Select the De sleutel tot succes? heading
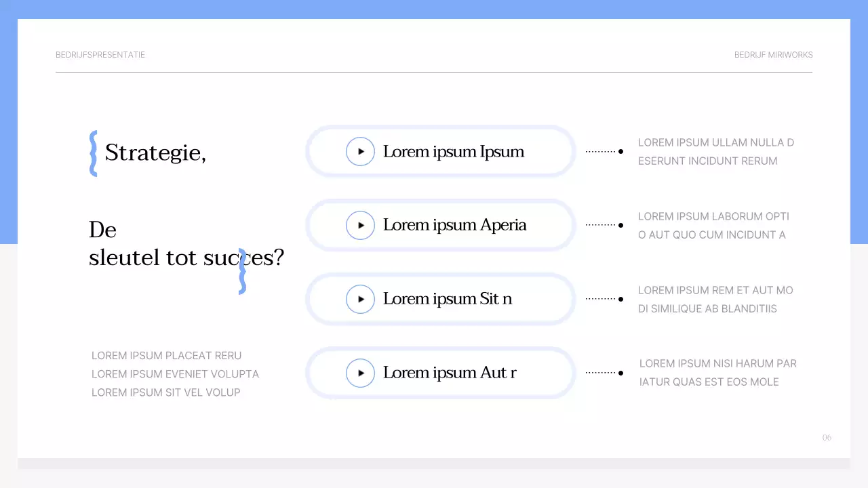Image resolution: width=868 pixels, height=488 pixels. 186,244
